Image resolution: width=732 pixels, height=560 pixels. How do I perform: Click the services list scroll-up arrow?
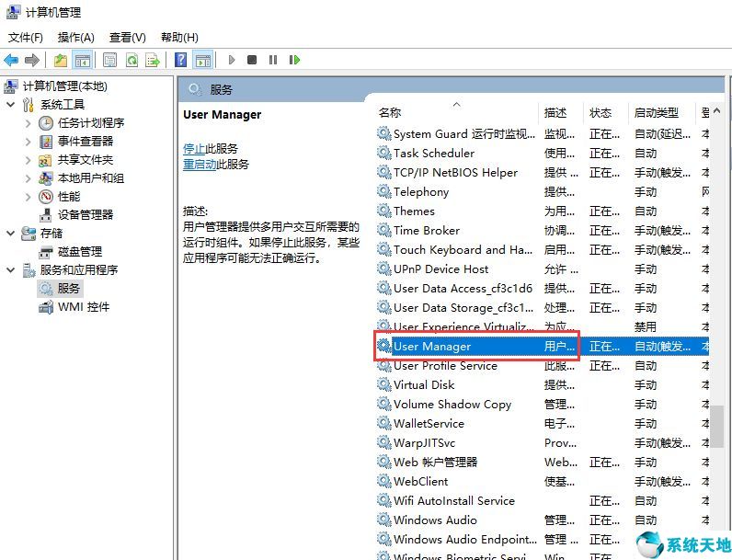point(717,111)
